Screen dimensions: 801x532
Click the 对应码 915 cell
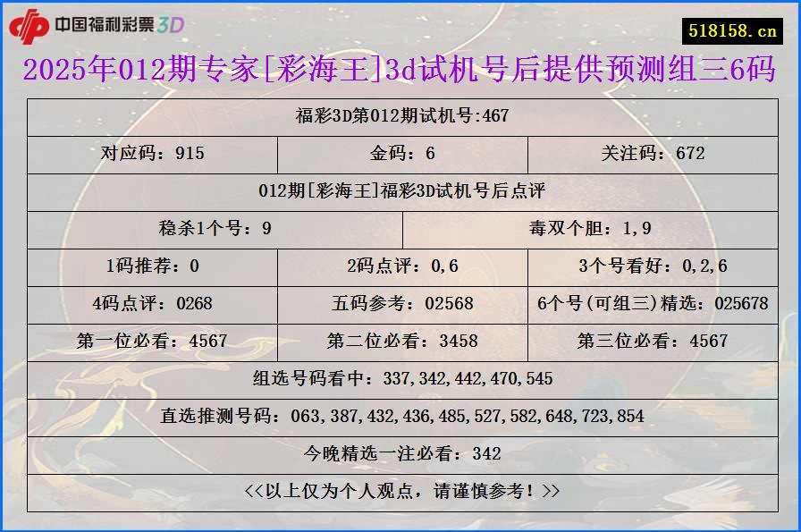pos(153,154)
